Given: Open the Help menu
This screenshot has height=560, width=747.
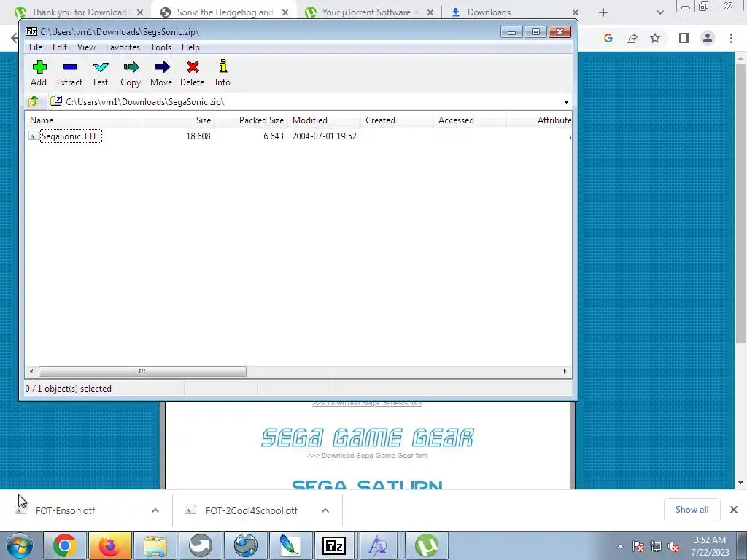Looking at the screenshot, I should coord(190,47).
